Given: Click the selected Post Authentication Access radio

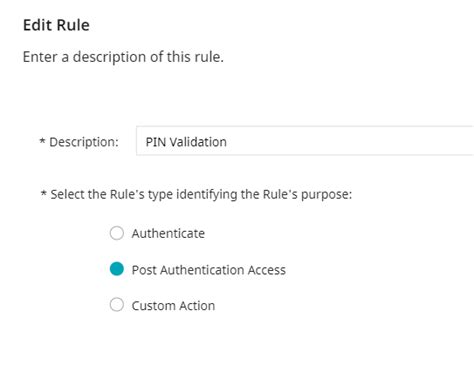Looking at the screenshot, I should [x=117, y=269].
